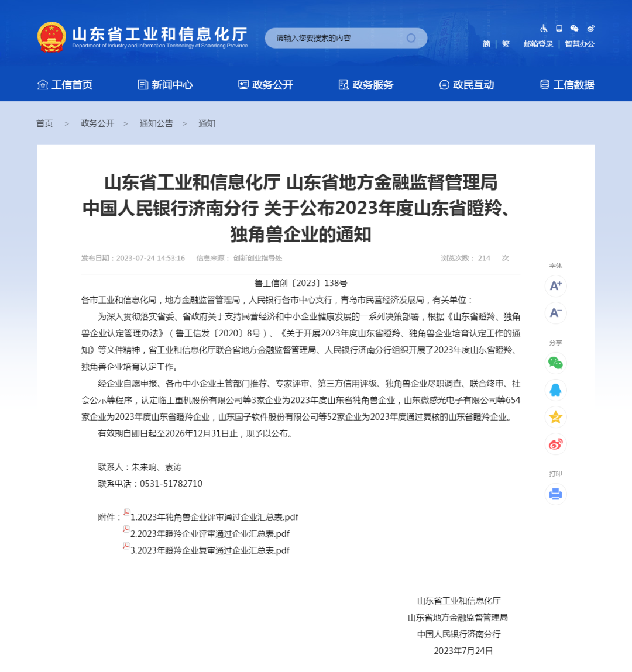Click breadcrumb 通知公告

156,123
